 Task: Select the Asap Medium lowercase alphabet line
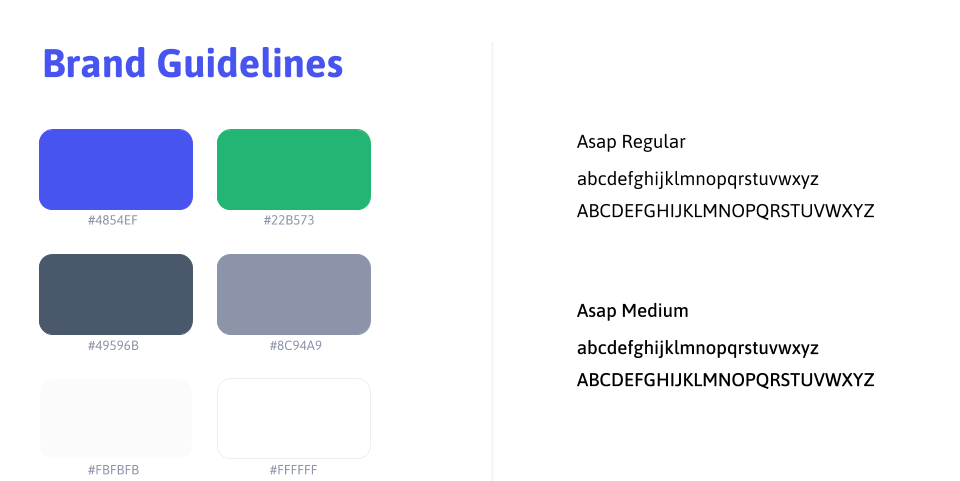point(697,348)
